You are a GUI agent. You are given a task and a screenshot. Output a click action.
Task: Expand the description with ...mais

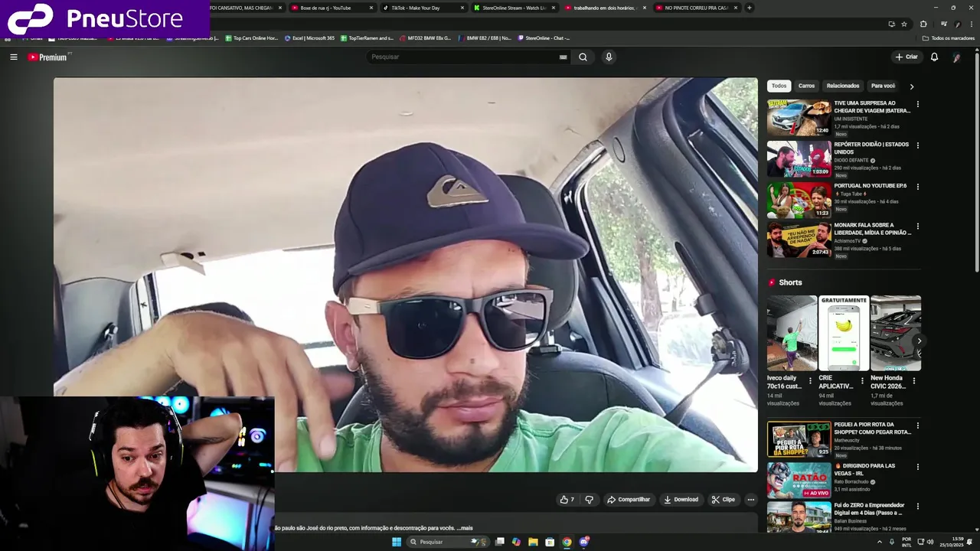(465, 528)
